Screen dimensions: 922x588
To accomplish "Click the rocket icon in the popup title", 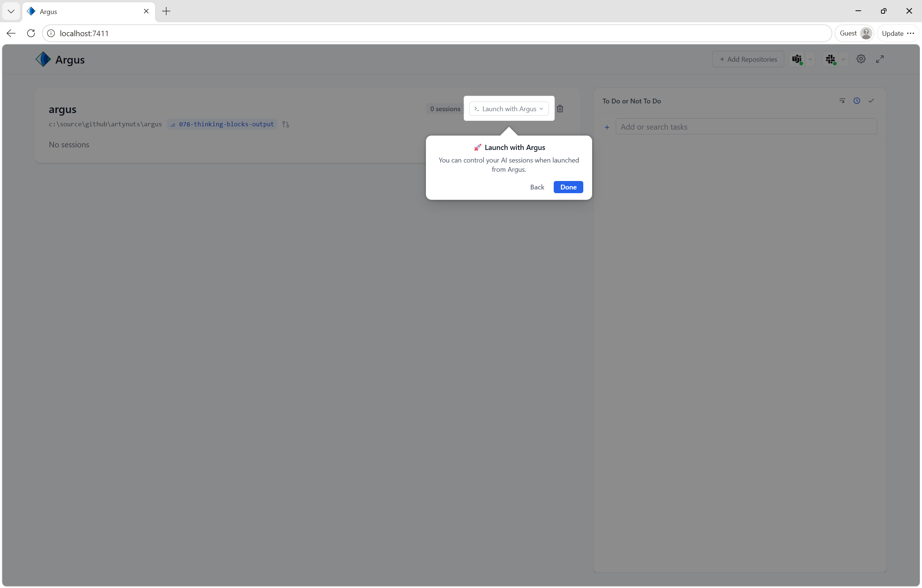I will (x=478, y=147).
